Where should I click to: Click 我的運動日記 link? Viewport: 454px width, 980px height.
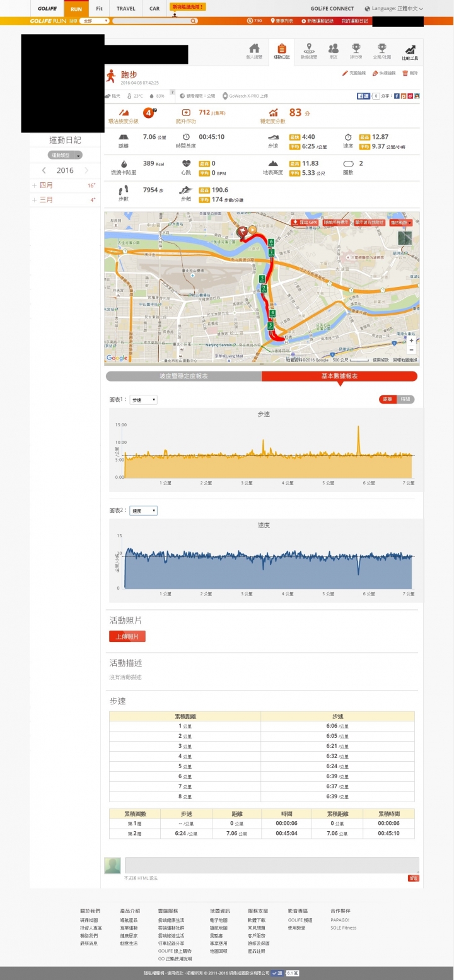pyautogui.click(x=354, y=21)
